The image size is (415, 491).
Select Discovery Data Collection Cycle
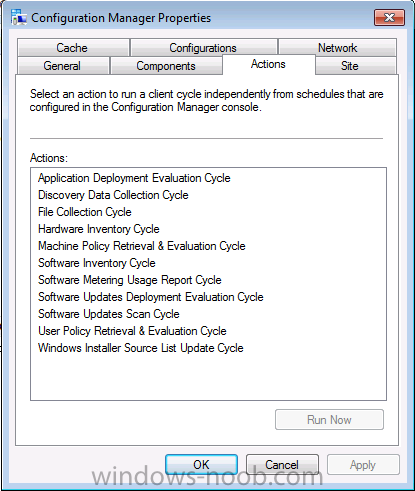click(113, 195)
